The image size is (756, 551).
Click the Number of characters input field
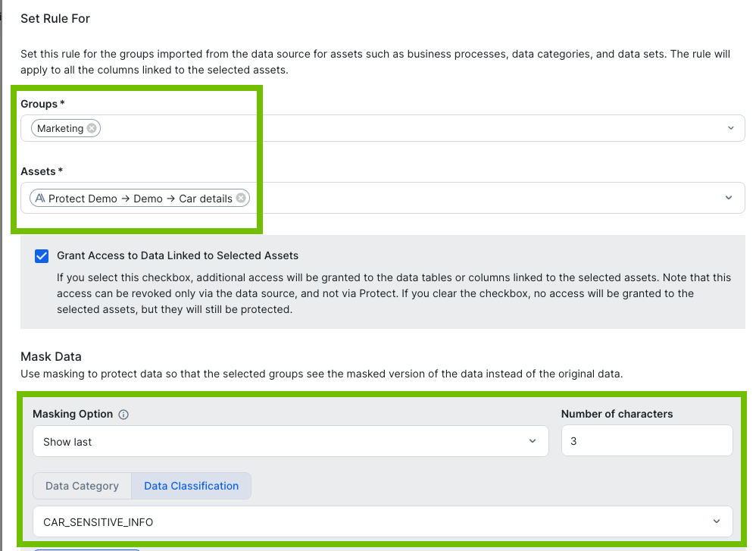tap(646, 441)
